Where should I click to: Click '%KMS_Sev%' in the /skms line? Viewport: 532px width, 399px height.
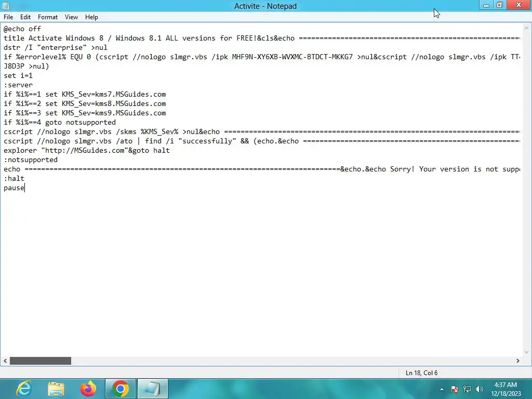click(x=159, y=131)
